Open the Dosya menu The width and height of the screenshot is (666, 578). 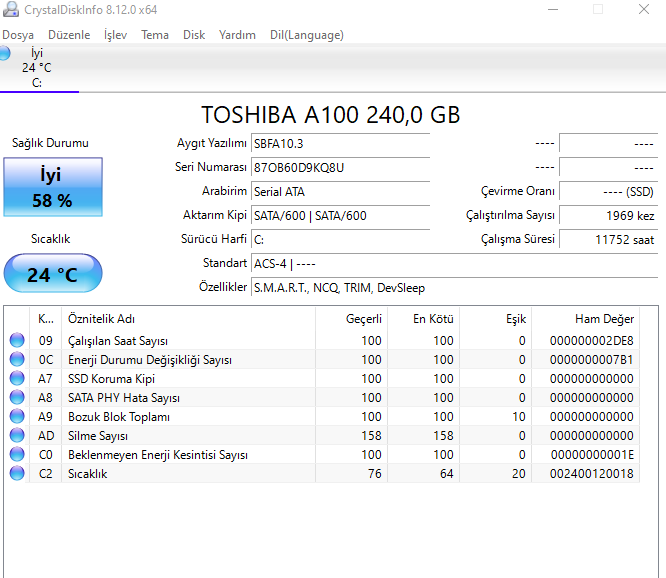(x=18, y=35)
